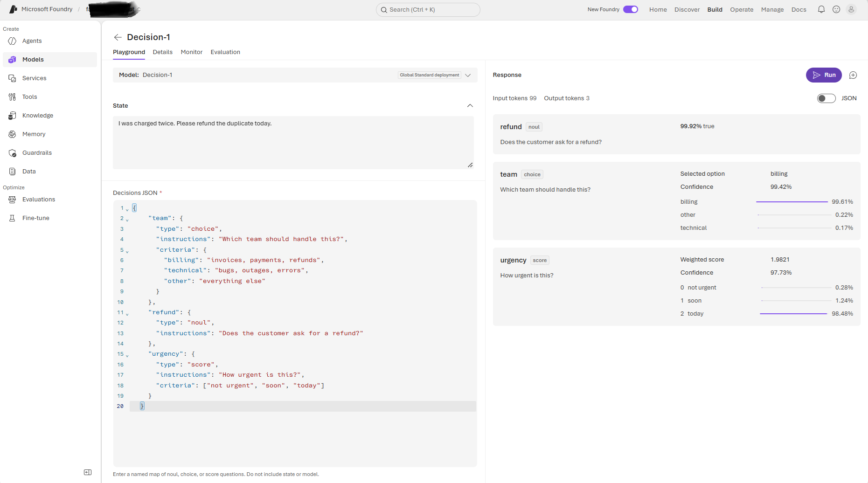Open the Operate menu

(x=742, y=9)
